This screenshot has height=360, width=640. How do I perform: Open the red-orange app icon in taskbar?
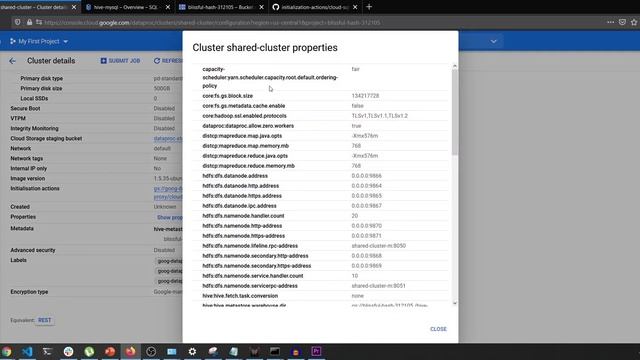coord(110,351)
